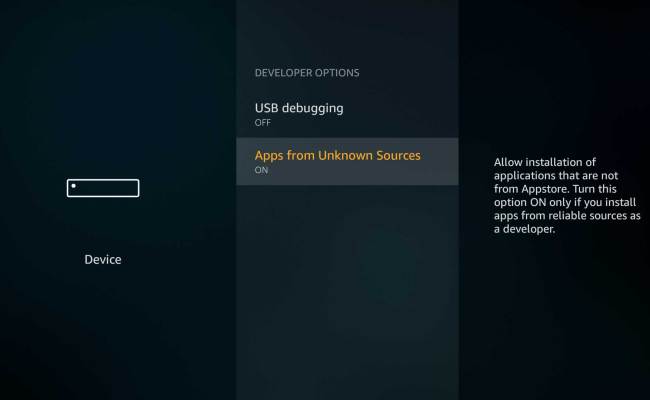Click the Allow installation description paragraph

pos(567,195)
